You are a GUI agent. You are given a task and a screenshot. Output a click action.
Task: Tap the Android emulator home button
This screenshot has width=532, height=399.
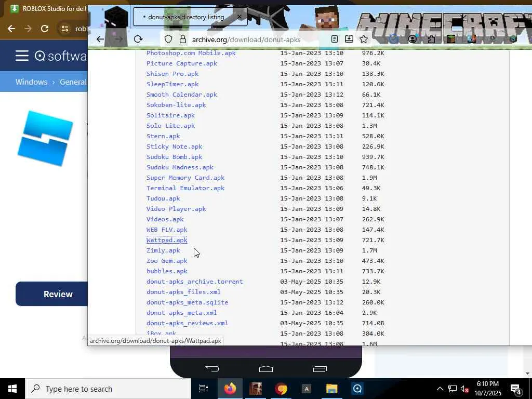266,369
